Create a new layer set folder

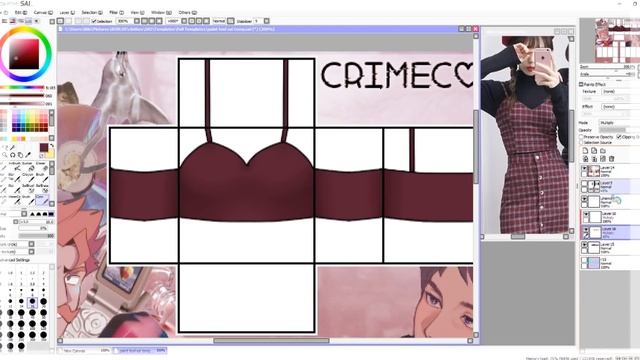[603, 151]
